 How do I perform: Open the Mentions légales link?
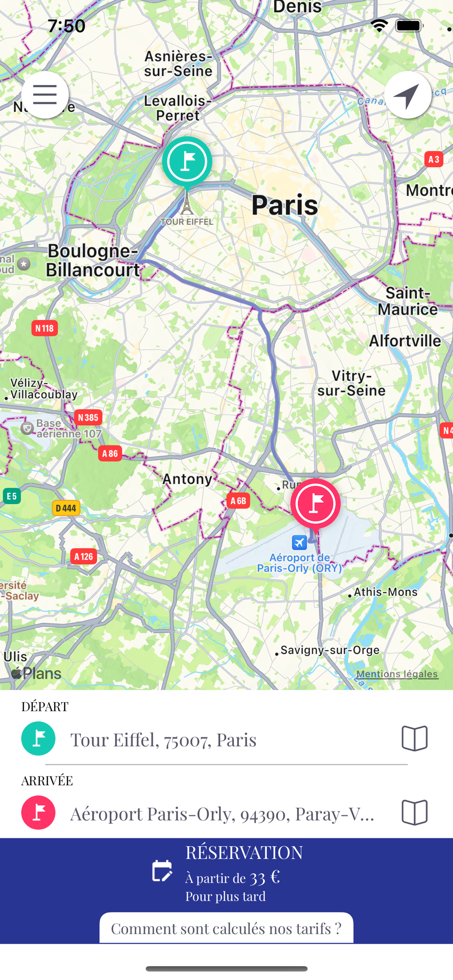397,674
